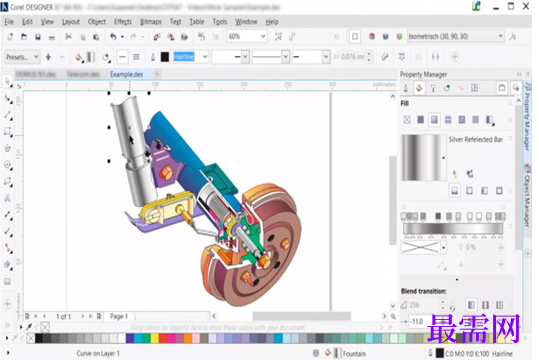
Task: Click the Transparency glass tab in Property Manager
Action: pyautogui.click(x=433, y=88)
